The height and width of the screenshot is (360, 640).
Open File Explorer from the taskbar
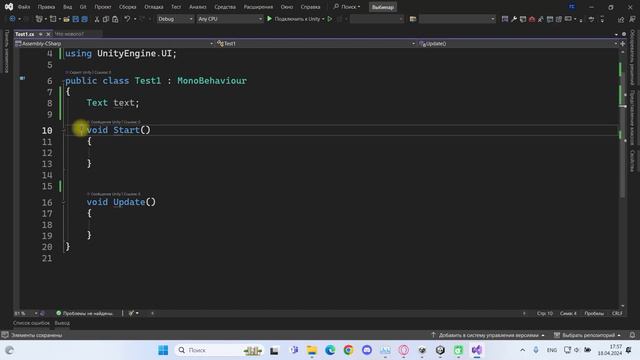tap(312, 350)
